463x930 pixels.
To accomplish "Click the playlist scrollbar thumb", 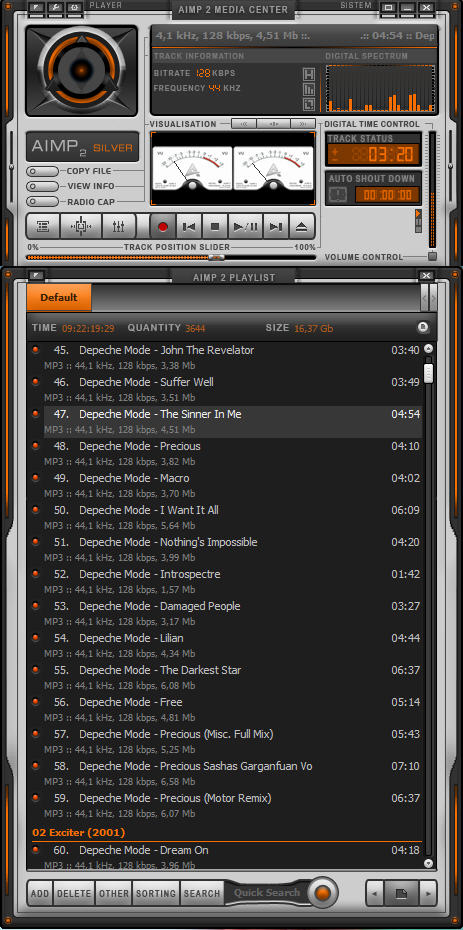I will click(429, 373).
